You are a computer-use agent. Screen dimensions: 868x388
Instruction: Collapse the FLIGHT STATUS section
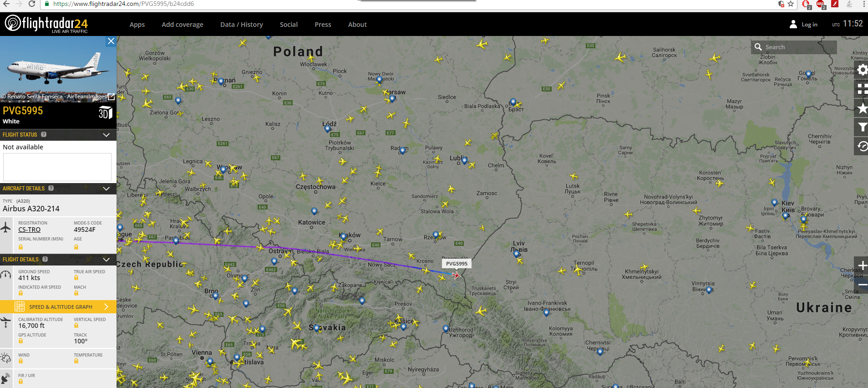point(106,135)
